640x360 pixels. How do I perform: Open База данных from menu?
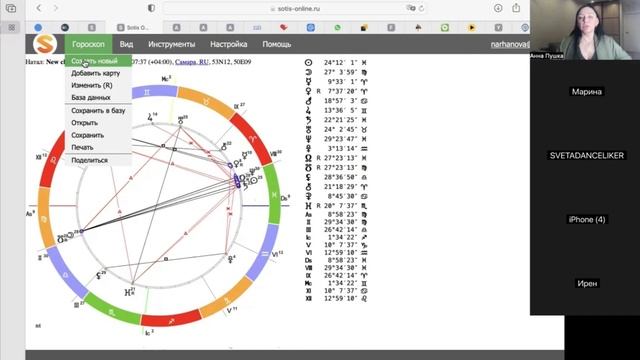(x=98, y=98)
